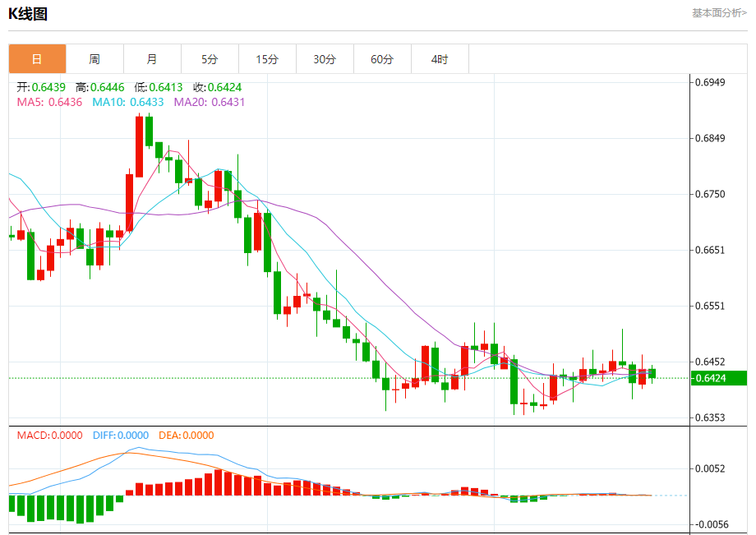Switch to the 周 weekly tab
This screenshot has height=535, width=756.
[x=94, y=59]
